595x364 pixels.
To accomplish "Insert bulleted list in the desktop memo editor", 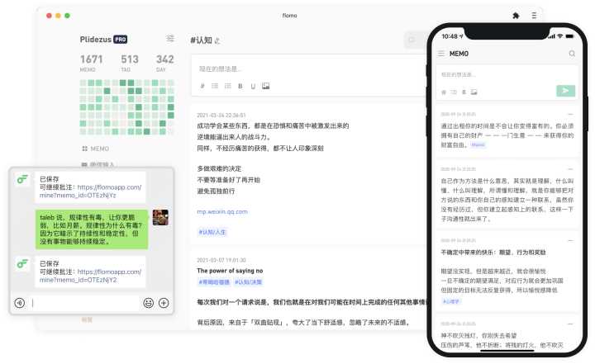I will (x=215, y=86).
